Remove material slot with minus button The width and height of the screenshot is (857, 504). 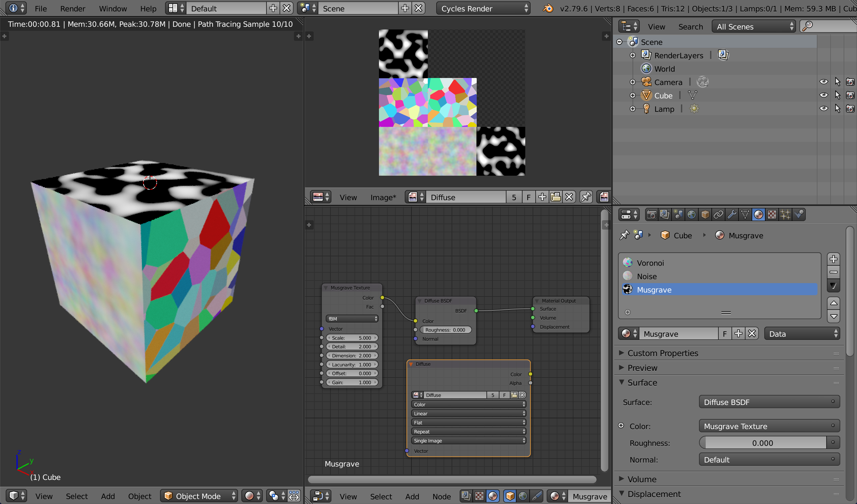(833, 272)
